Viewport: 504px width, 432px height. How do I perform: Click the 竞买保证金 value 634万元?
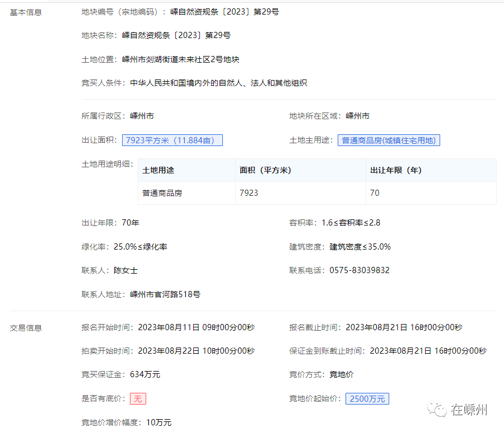click(144, 374)
